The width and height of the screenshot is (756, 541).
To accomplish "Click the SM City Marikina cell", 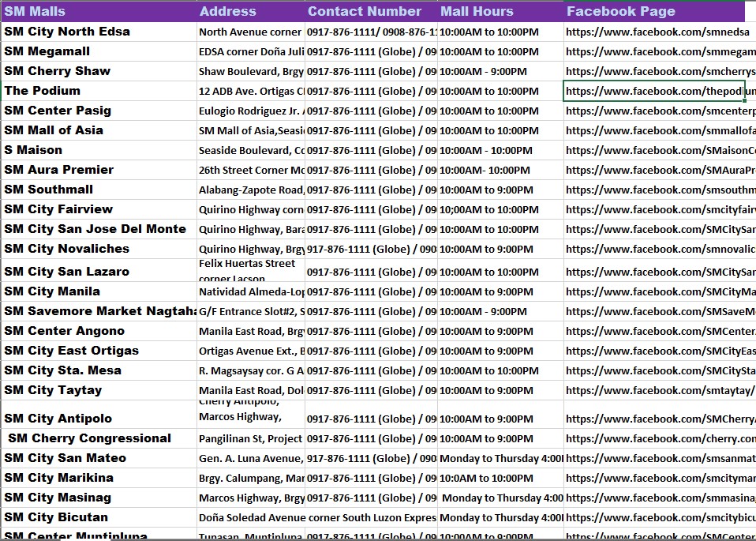I will click(x=99, y=479).
